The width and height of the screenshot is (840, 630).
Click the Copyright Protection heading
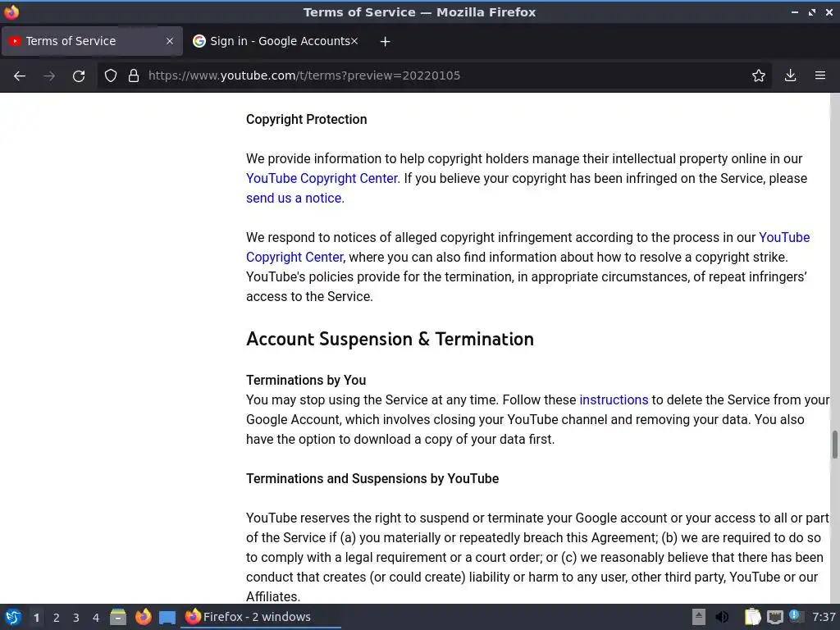(307, 120)
